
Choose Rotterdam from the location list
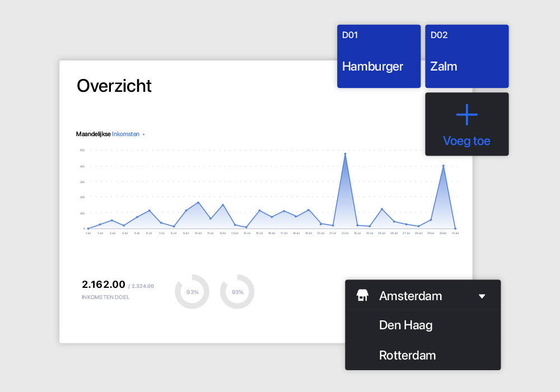point(423,355)
